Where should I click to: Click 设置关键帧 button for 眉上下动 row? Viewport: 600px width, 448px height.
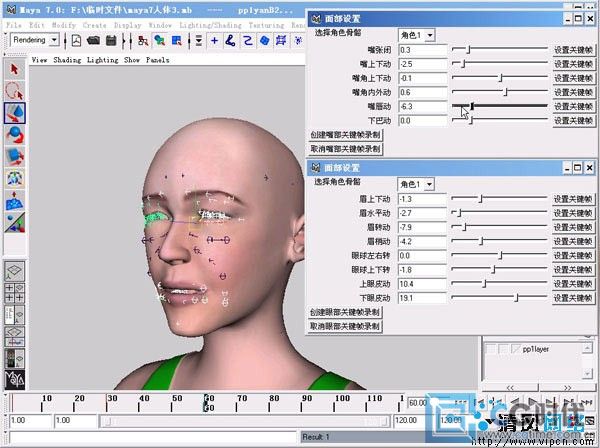(x=573, y=199)
